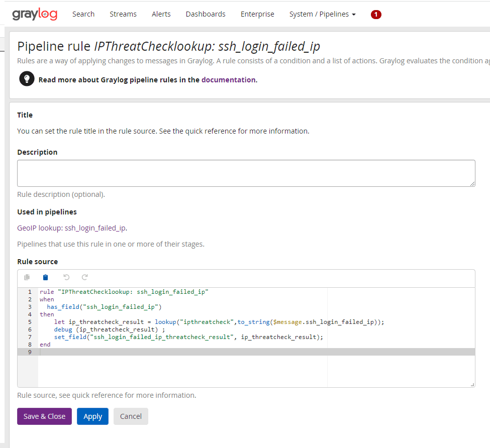The height and width of the screenshot is (448, 490).
Task: Click the Graylog logo
Action: point(35,14)
